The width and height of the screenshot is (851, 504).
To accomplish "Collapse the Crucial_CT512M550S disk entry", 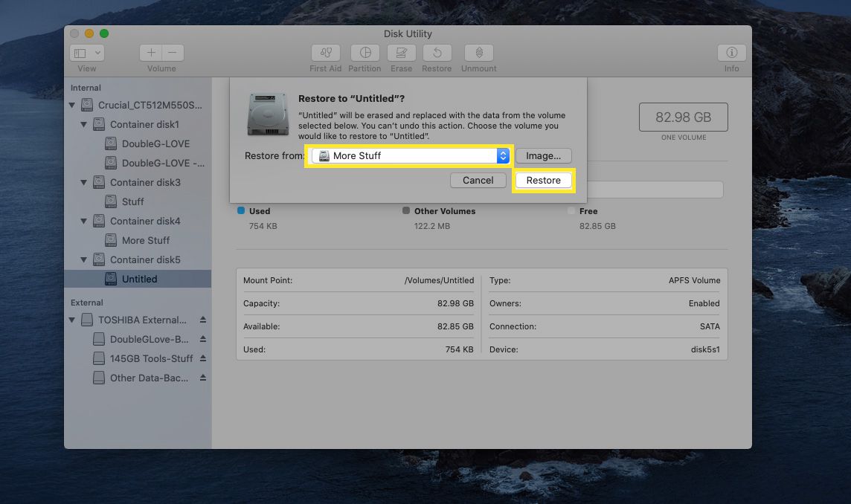I will tap(72, 106).
